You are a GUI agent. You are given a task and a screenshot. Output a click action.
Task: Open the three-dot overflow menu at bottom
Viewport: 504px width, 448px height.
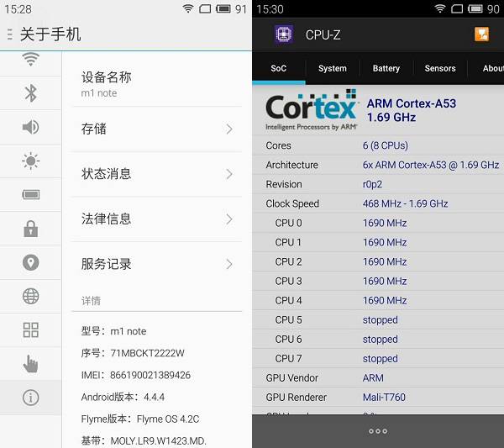[x=378, y=431]
